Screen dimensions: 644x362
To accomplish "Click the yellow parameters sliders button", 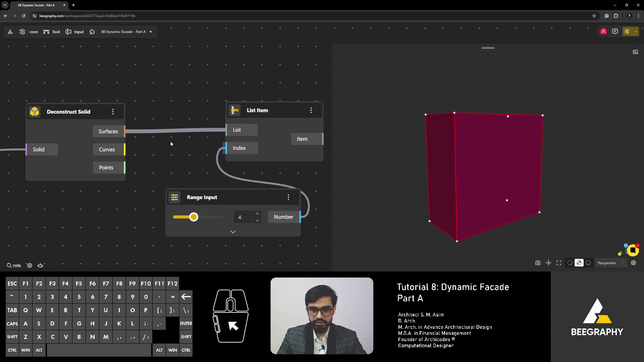I will click(x=627, y=32).
